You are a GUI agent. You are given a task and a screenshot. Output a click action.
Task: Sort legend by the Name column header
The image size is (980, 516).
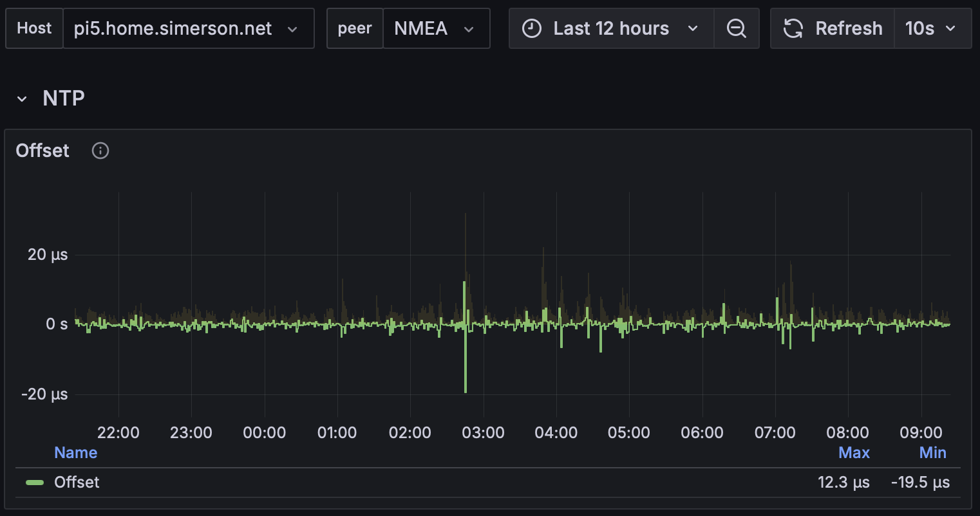(76, 453)
